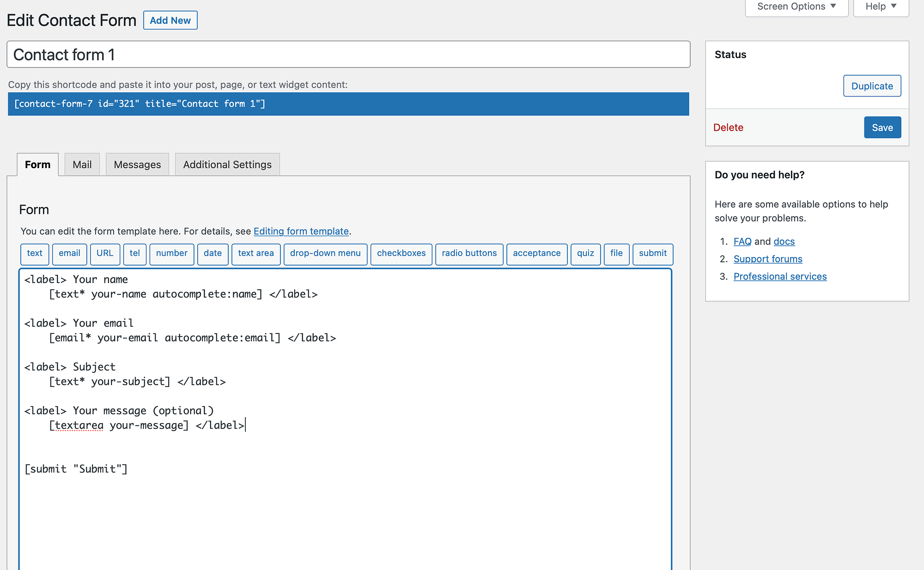Click the email field tag button
The height and width of the screenshot is (570, 924).
(x=69, y=253)
